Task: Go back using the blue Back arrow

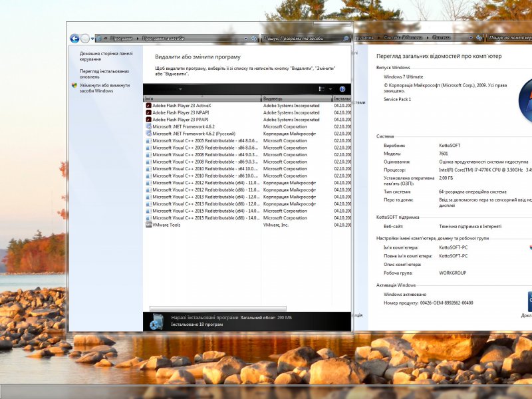Action: click(74, 39)
